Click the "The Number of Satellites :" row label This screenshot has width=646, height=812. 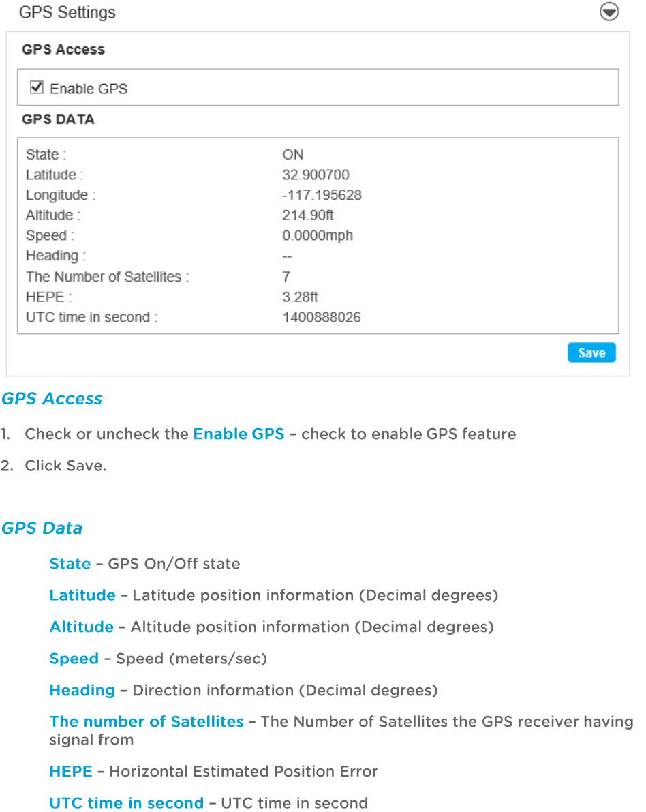click(107, 277)
